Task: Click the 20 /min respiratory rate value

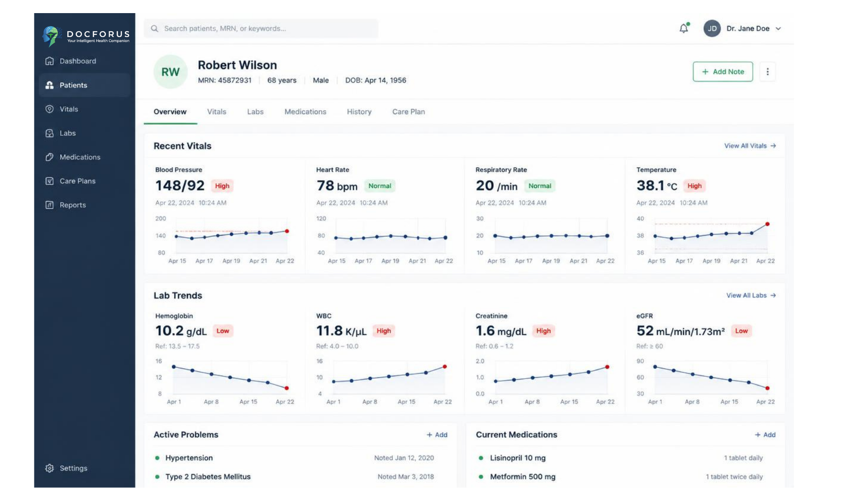Action: (496, 185)
